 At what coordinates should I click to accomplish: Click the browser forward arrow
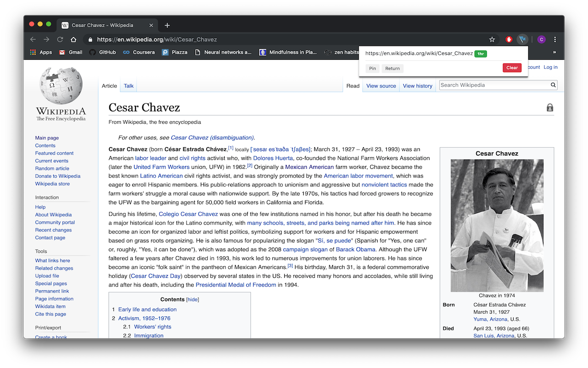click(46, 40)
